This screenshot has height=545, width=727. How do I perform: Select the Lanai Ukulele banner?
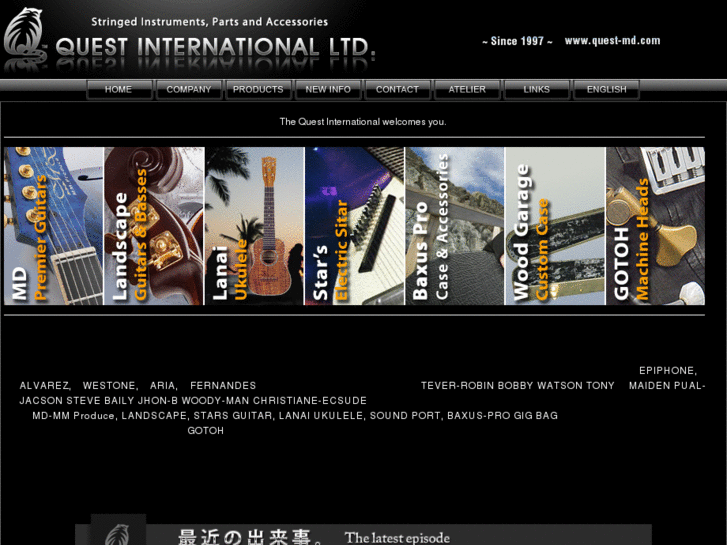click(x=255, y=226)
